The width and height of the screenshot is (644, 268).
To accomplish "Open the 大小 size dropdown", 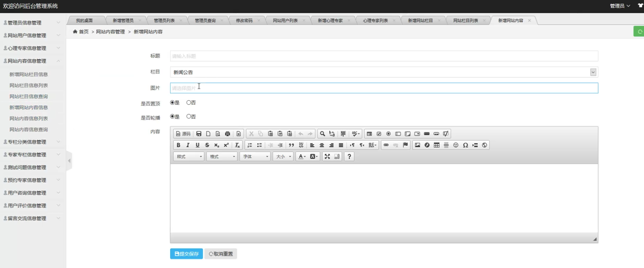I will click(283, 156).
